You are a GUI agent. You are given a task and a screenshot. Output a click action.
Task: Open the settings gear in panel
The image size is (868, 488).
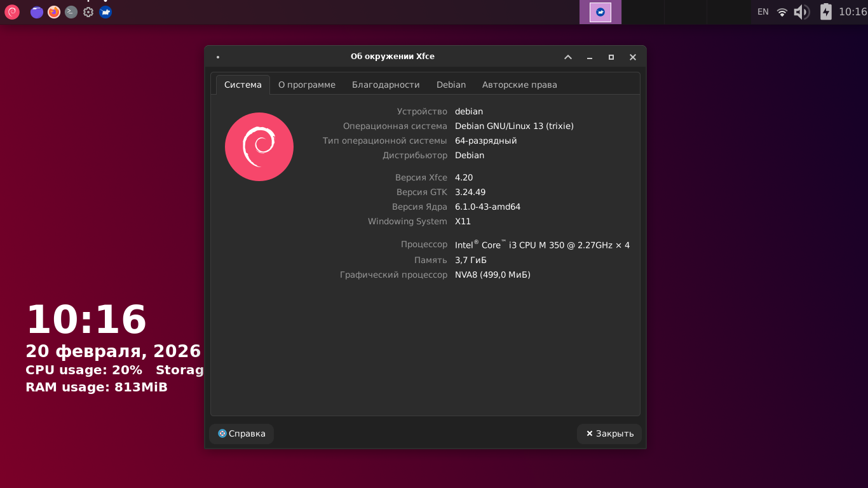(88, 12)
